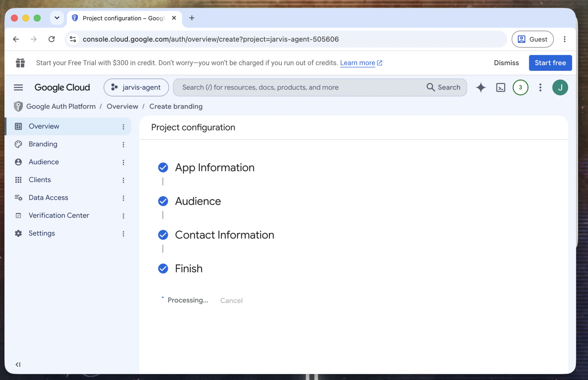The height and width of the screenshot is (380, 588).
Task: Follow the Learn more link
Action: pyautogui.click(x=361, y=63)
